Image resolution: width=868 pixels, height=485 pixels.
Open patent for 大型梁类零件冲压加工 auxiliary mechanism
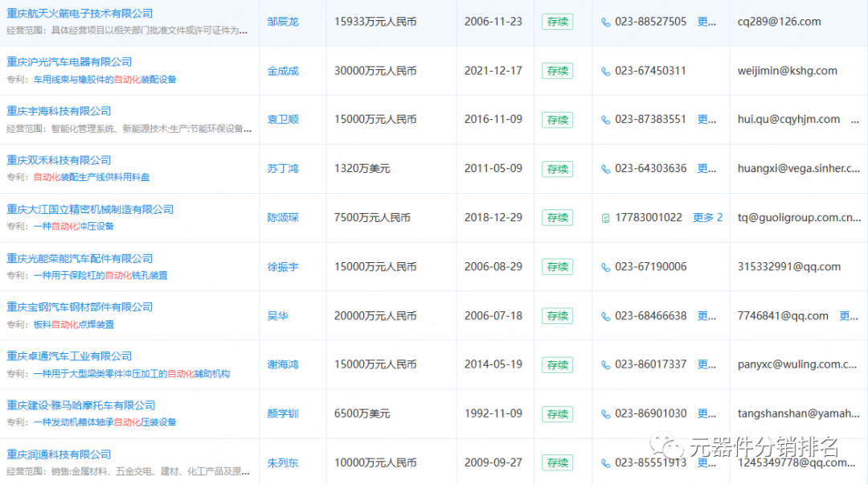131,373
